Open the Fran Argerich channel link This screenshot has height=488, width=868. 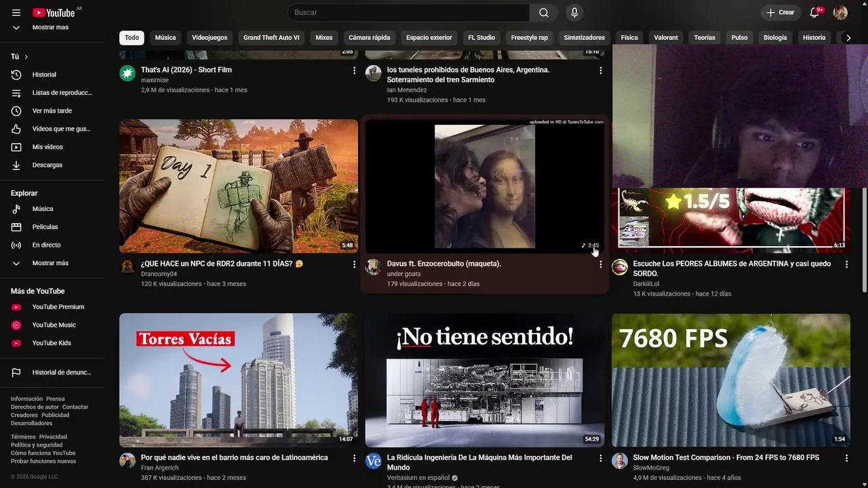[160, 468]
